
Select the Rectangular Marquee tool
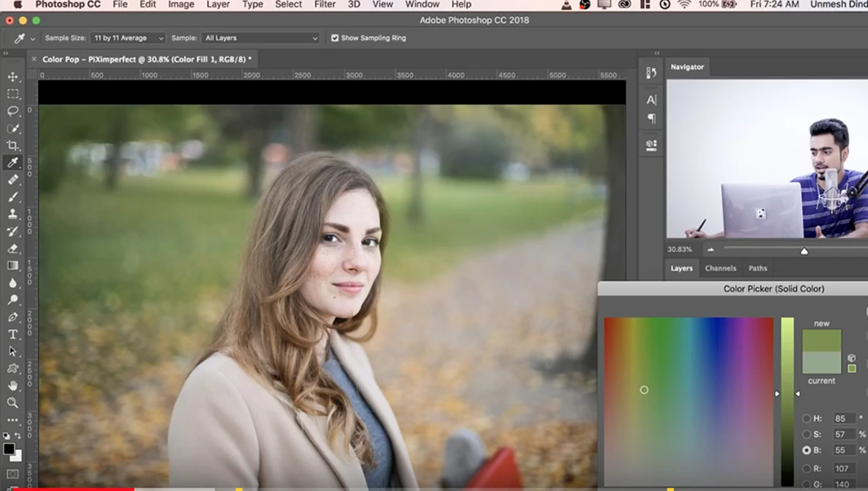(12, 94)
